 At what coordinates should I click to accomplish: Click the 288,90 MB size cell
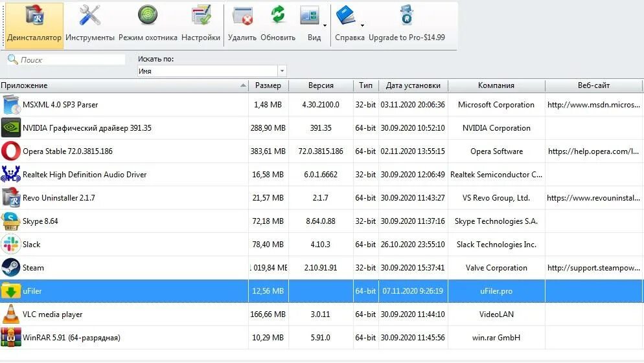(x=268, y=128)
